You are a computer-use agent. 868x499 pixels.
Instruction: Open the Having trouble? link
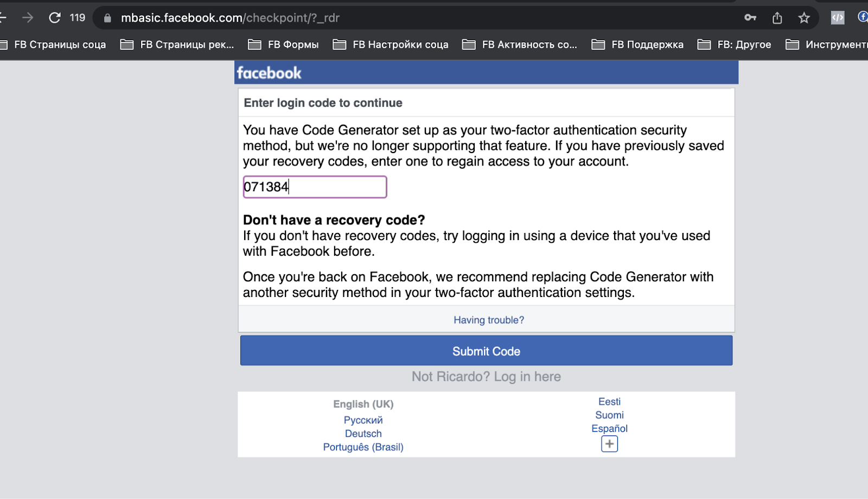[489, 320]
